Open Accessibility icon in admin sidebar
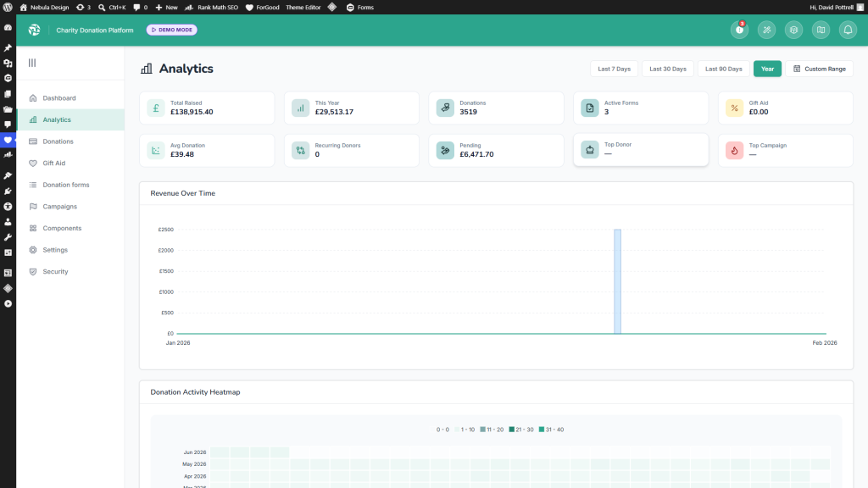Image resolution: width=868 pixels, height=488 pixels. click(x=8, y=207)
